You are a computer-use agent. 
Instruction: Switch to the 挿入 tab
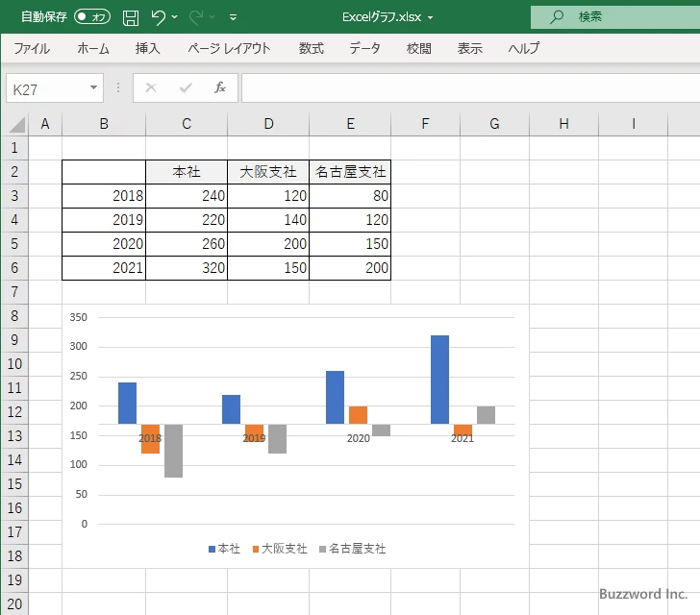click(x=148, y=48)
